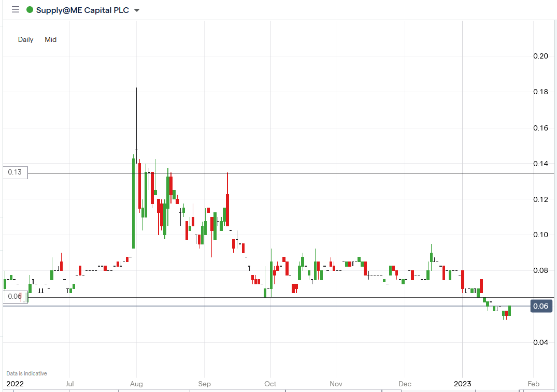Click the 0.10 price axis label
The image size is (557, 392).
tap(540, 235)
